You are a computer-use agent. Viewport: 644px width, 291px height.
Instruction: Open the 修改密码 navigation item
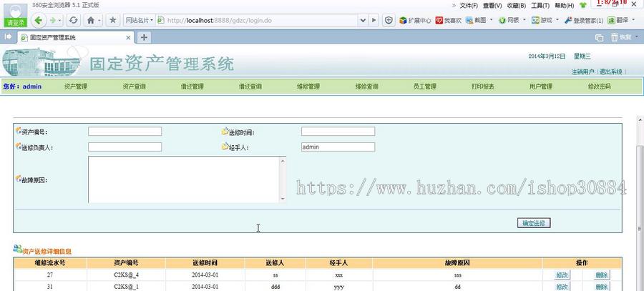(599, 87)
